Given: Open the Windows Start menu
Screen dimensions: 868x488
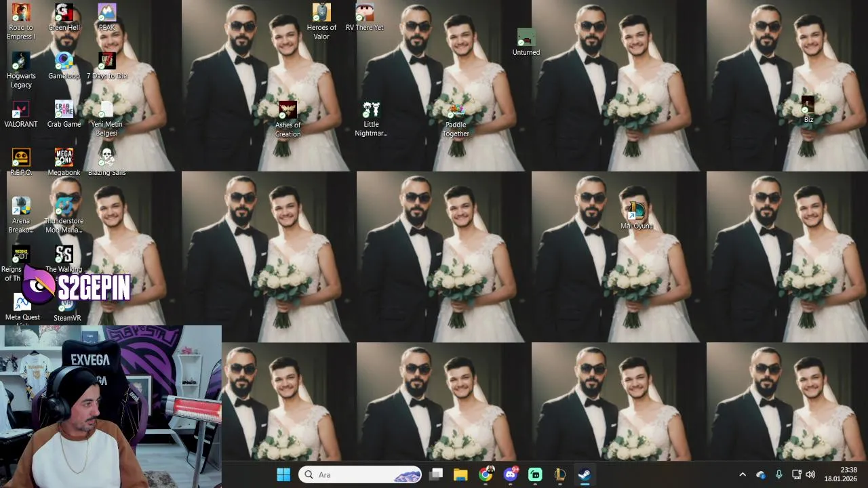Looking at the screenshot, I should (x=283, y=474).
